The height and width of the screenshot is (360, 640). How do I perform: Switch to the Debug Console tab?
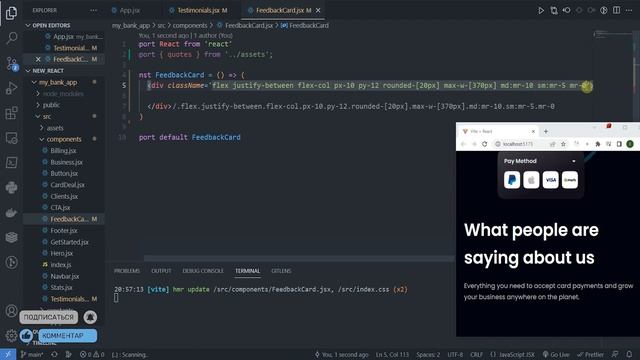[203, 271]
